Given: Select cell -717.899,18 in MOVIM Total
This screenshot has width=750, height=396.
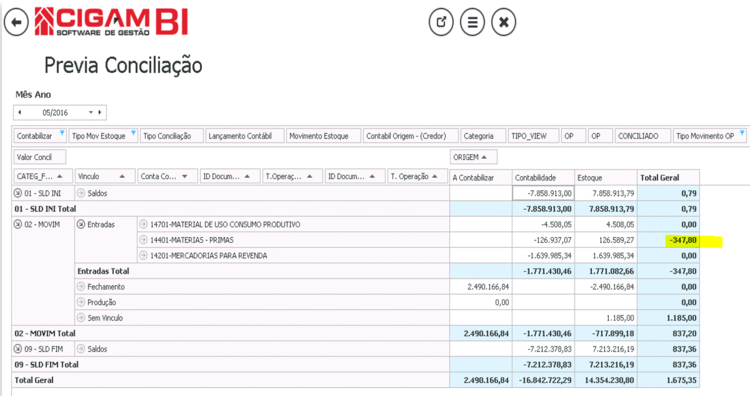Looking at the screenshot, I should [606, 333].
